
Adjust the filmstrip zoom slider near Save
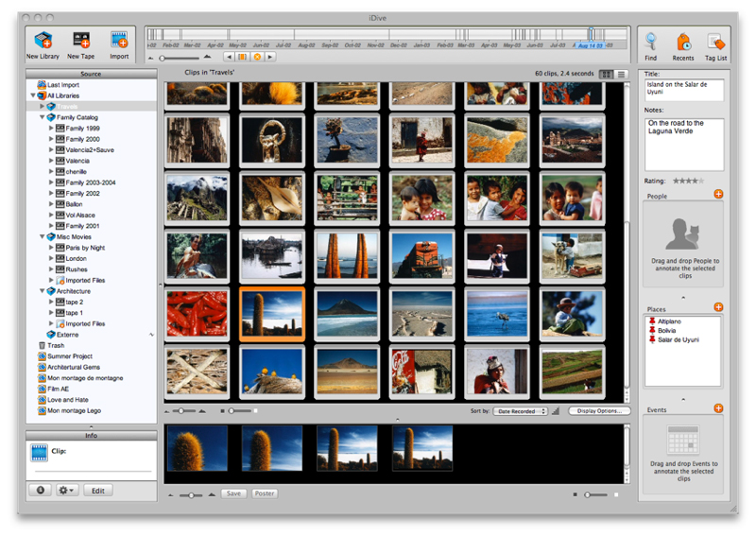(x=192, y=495)
